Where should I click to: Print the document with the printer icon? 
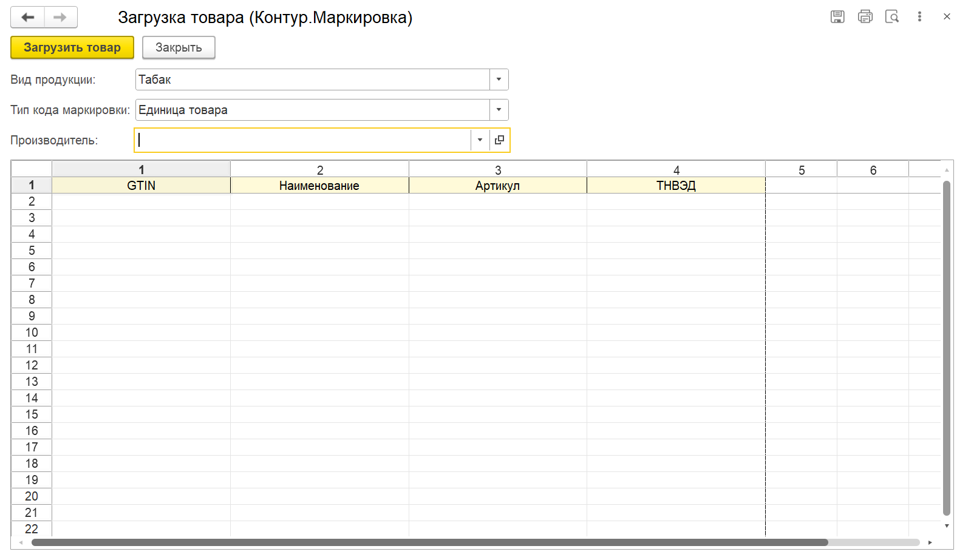[x=865, y=17]
